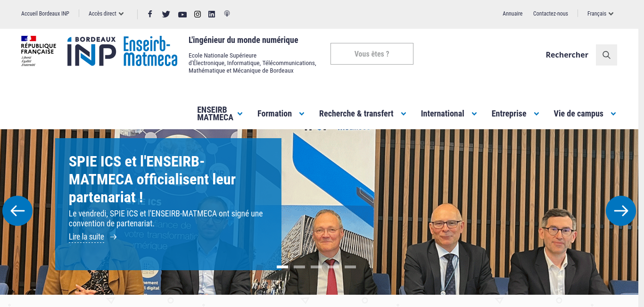Screen dimensions: 644x307
Task: Open the Annuaire link
Action: pyautogui.click(x=512, y=14)
